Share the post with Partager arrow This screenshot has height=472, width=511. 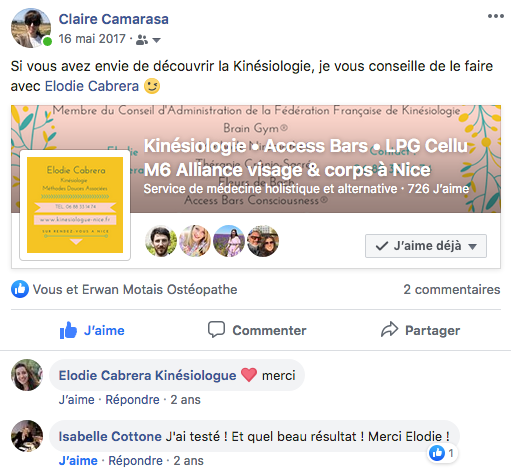tap(420, 330)
